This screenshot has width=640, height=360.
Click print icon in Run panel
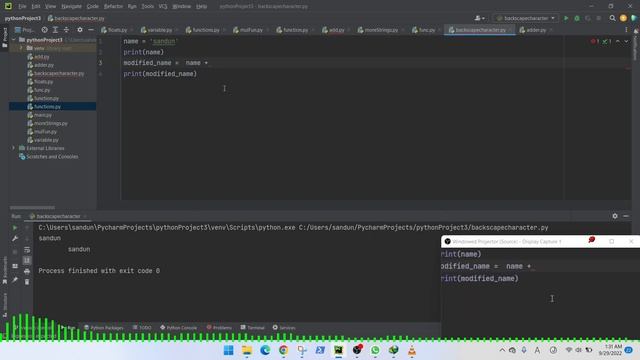[x=27, y=271]
